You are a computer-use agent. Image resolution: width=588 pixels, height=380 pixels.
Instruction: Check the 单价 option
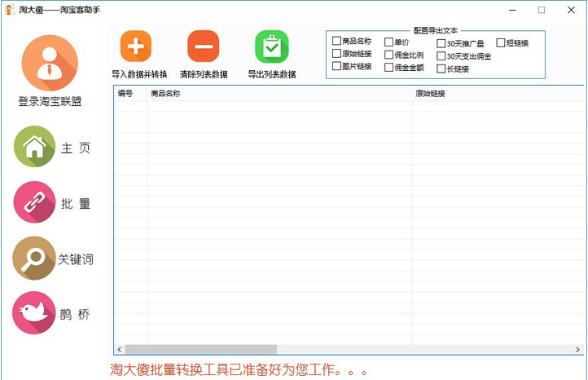coord(388,42)
